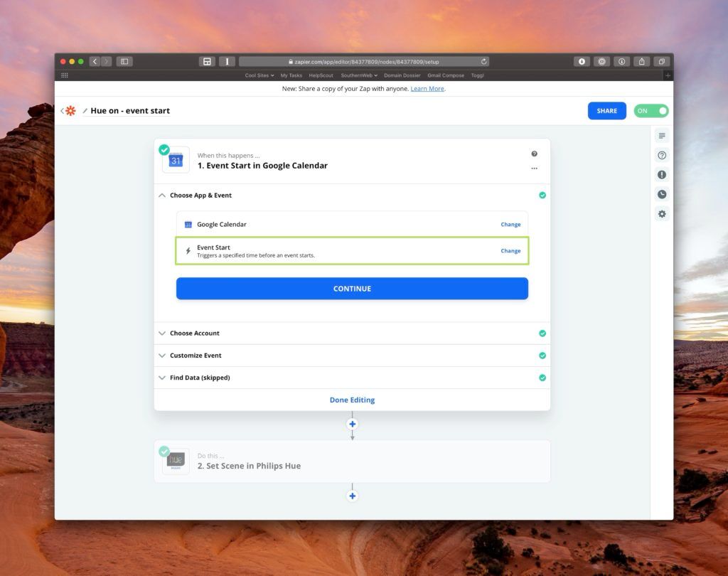728x576 pixels.
Task: Click the lightning bolt Event Start icon
Action: tap(188, 251)
